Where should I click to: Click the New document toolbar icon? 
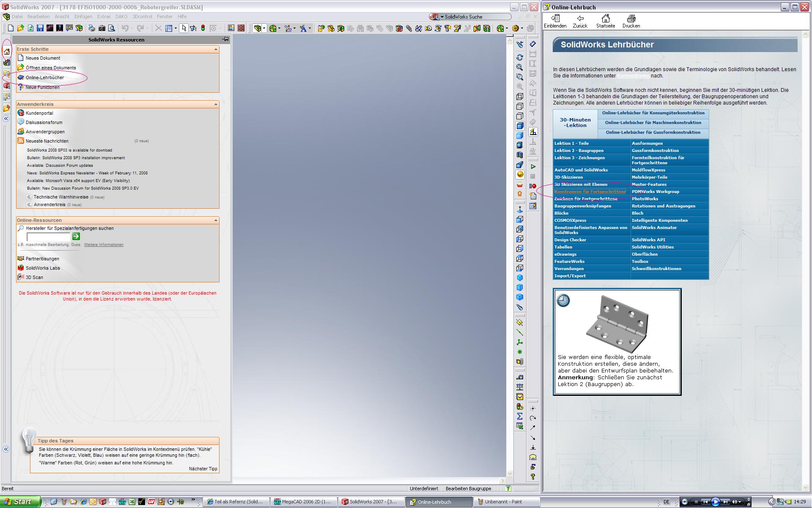[x=11, y=28]
